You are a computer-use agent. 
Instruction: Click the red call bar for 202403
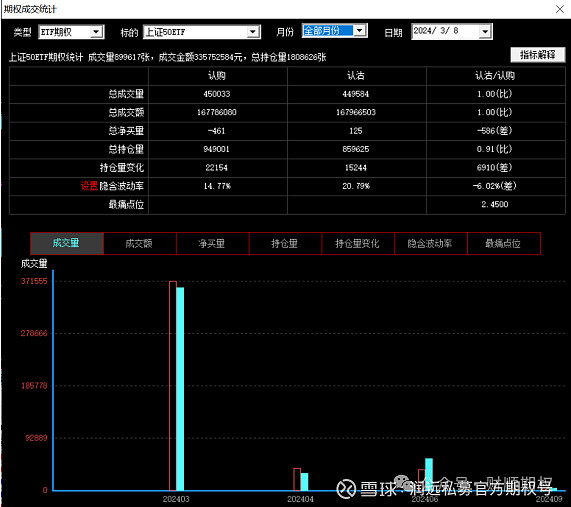coord(173,386)
